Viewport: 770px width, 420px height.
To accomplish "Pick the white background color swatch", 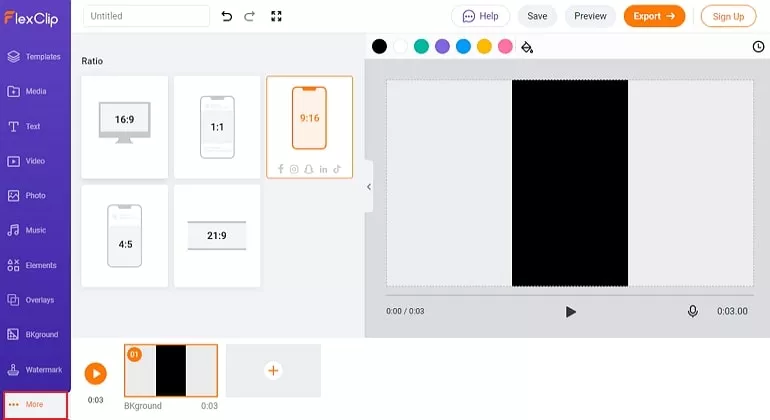I will point(400,47).
